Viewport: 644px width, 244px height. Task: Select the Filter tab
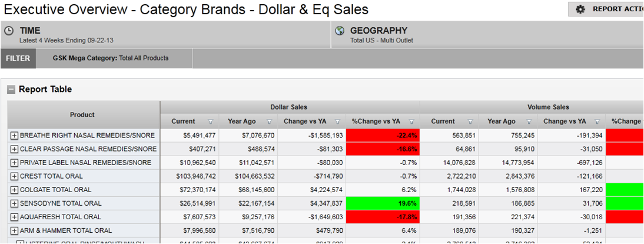(x=18, y=58)
